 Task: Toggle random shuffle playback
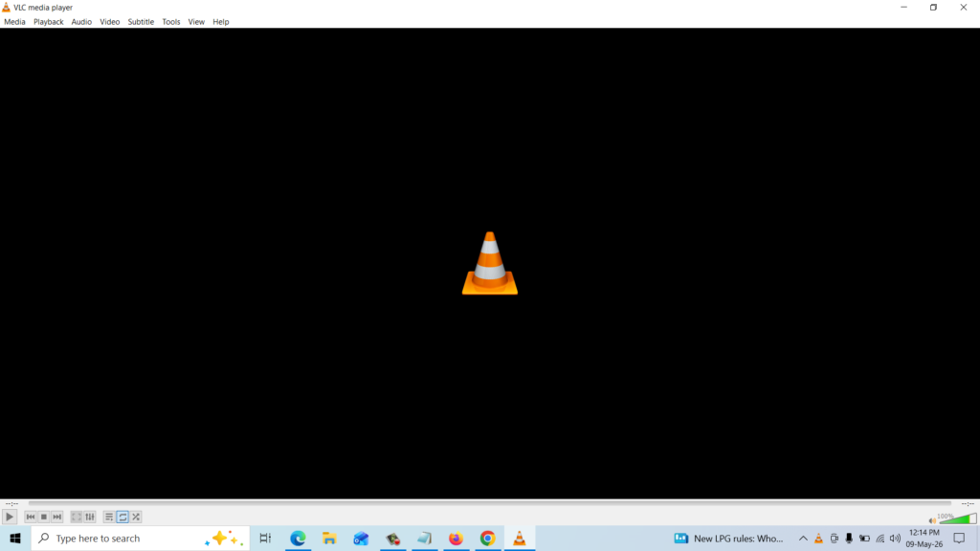(136, 517)
